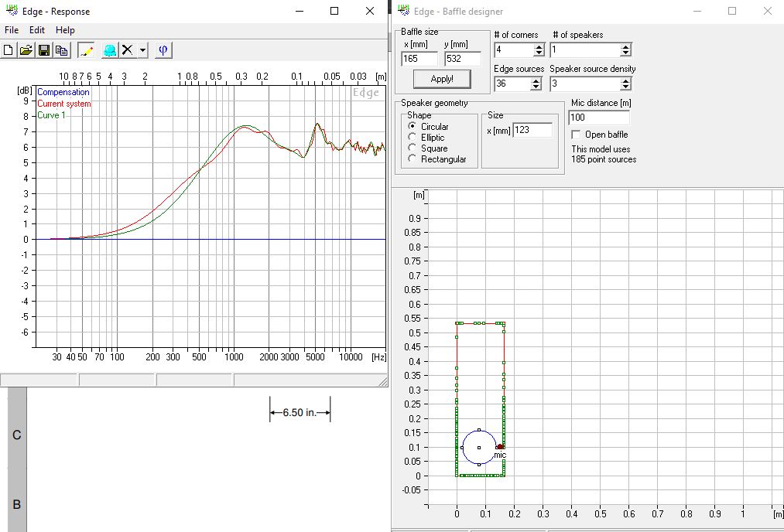Select Square speaker shape
Viewport: 784px width, 532px height.
(x=412, y=148)
